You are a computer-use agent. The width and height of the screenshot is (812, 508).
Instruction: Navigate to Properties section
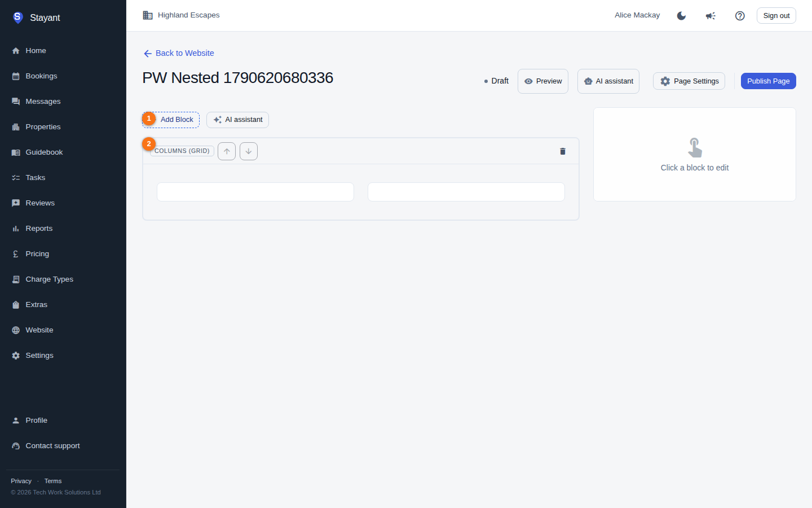coord(63,127)
